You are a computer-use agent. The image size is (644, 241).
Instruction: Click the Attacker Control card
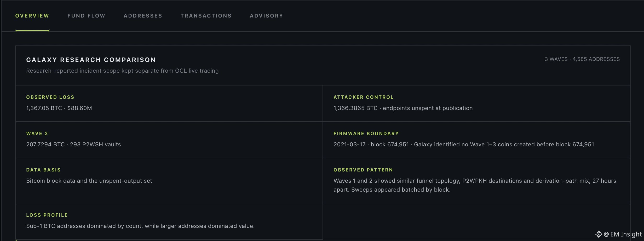477,103
